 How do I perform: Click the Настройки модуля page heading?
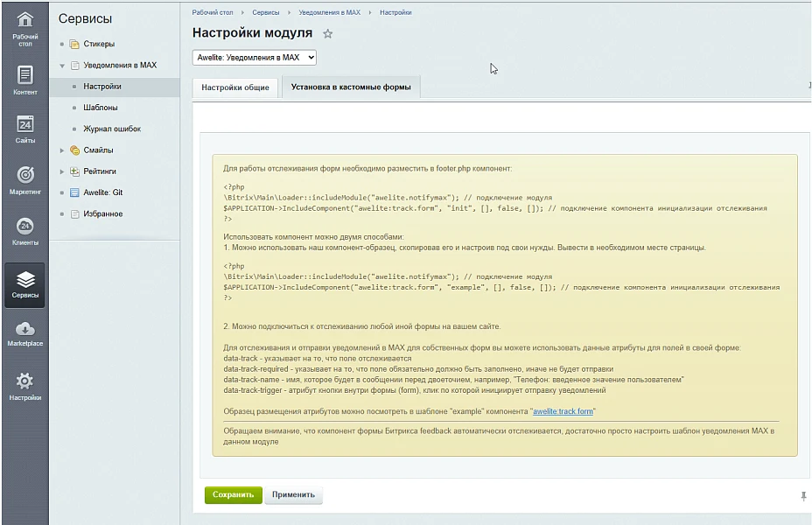[252, 33]
